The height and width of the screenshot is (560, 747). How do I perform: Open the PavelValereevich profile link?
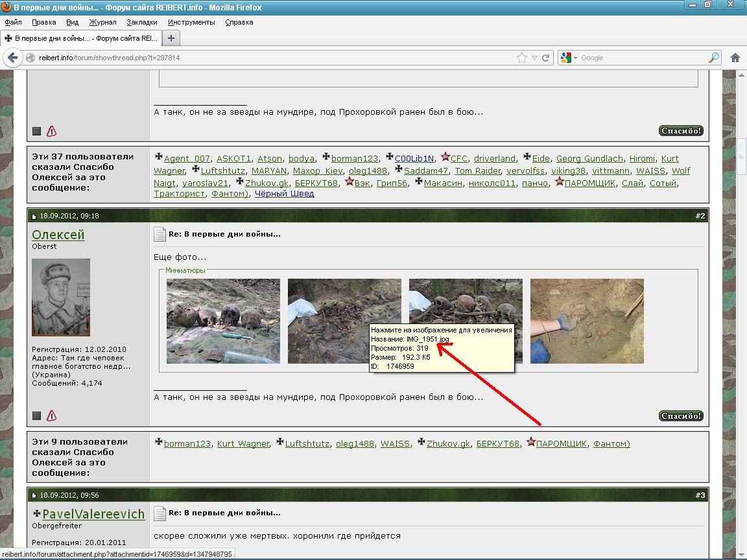pos(93,514)
